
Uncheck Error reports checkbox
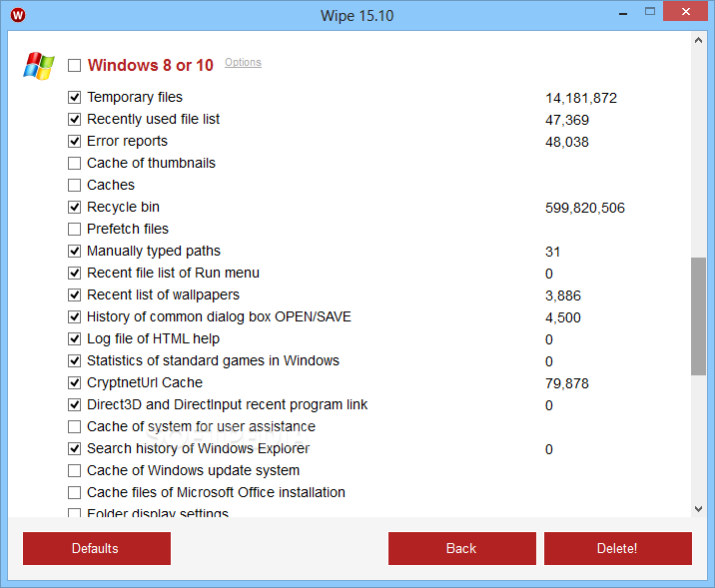[x=74, y=141]
